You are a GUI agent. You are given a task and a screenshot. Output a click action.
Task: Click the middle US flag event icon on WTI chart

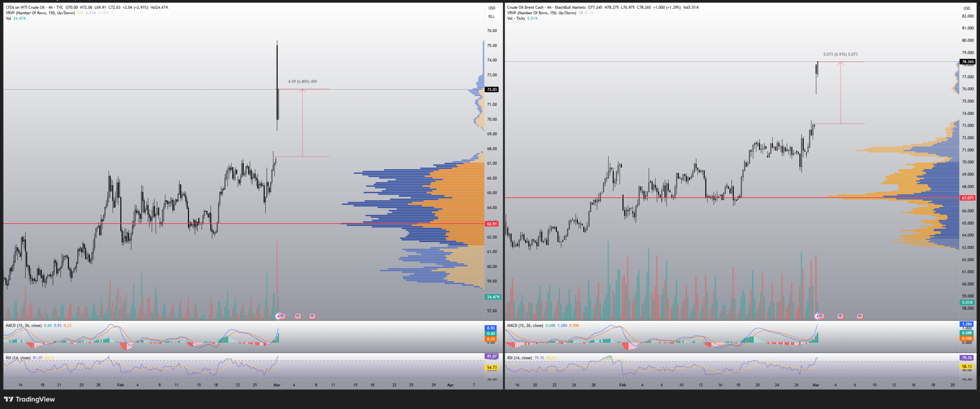(298, 316)
